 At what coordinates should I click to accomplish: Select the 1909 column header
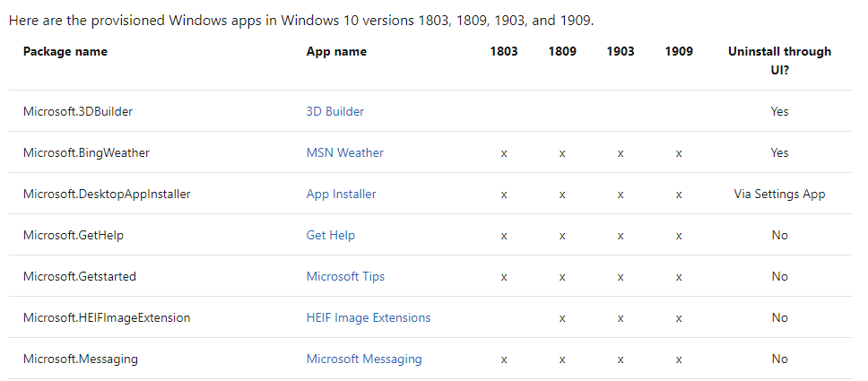coord(679,51)
